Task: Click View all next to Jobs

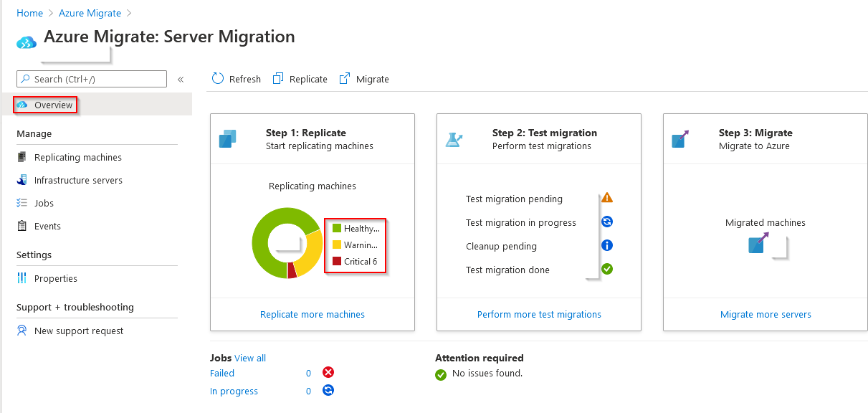Action: 250,358
